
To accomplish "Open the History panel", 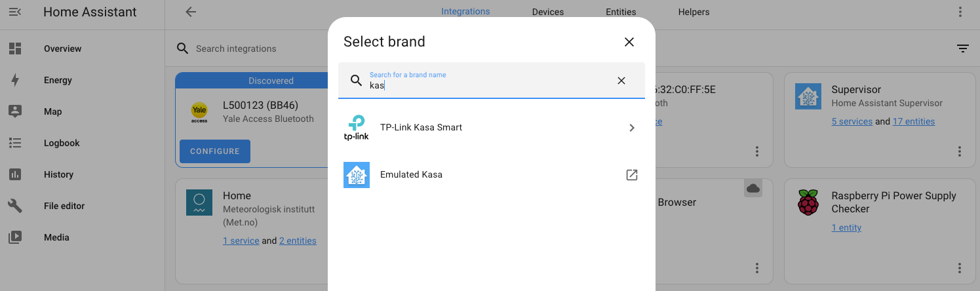I will coord(58,174).
